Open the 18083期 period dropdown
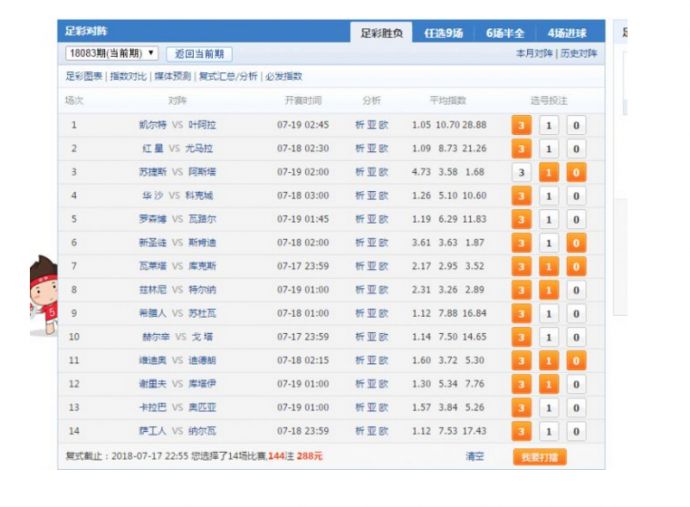The width and height of the screenshot is (690, 507). point(112,53)
